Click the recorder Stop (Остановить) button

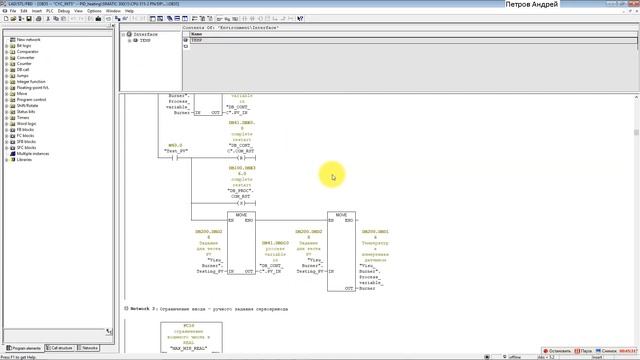557,351
